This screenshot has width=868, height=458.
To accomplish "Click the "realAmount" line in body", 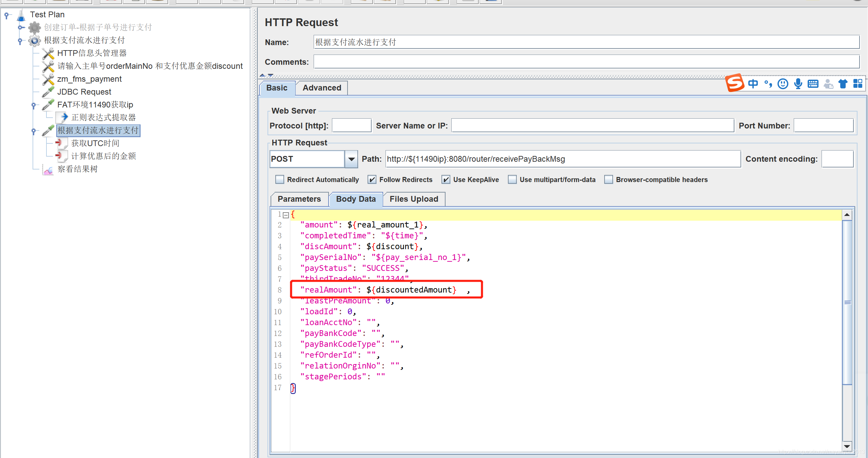I will click(x=385, y=290).
